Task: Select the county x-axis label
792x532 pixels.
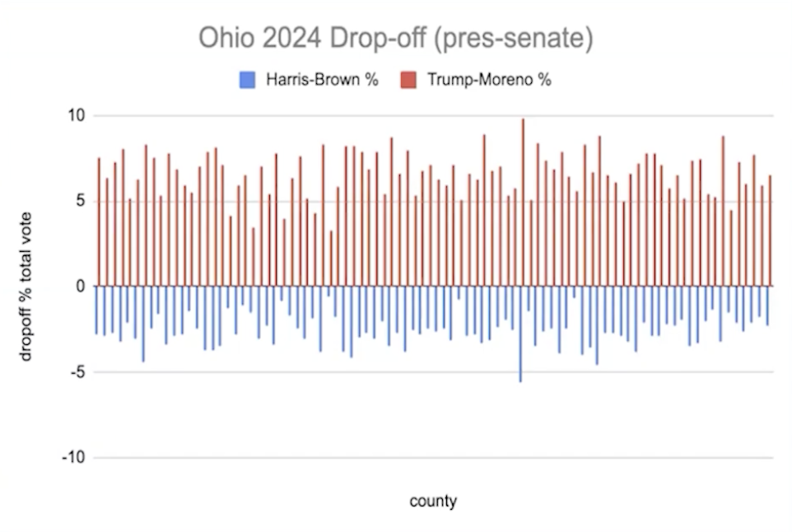Action: tap(433, 502)
